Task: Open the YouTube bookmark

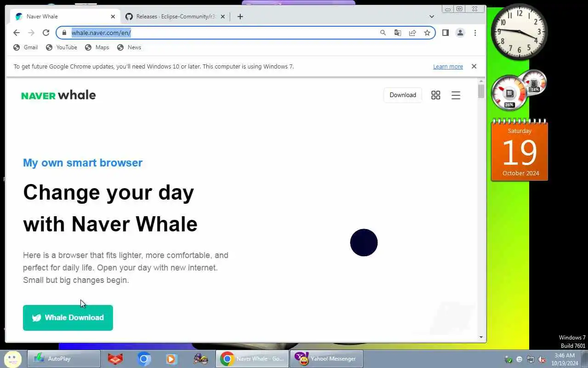Action: point(62,47)
